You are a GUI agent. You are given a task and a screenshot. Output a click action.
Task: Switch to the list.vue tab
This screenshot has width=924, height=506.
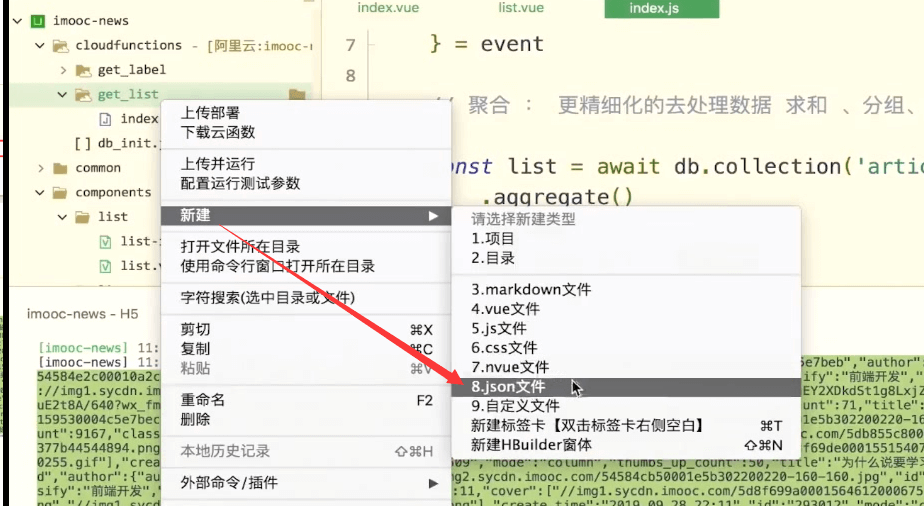[x=520, y=8]
